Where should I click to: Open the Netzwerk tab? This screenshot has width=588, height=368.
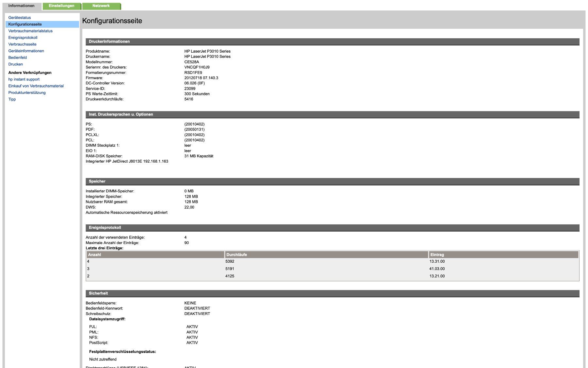[101, 6]
